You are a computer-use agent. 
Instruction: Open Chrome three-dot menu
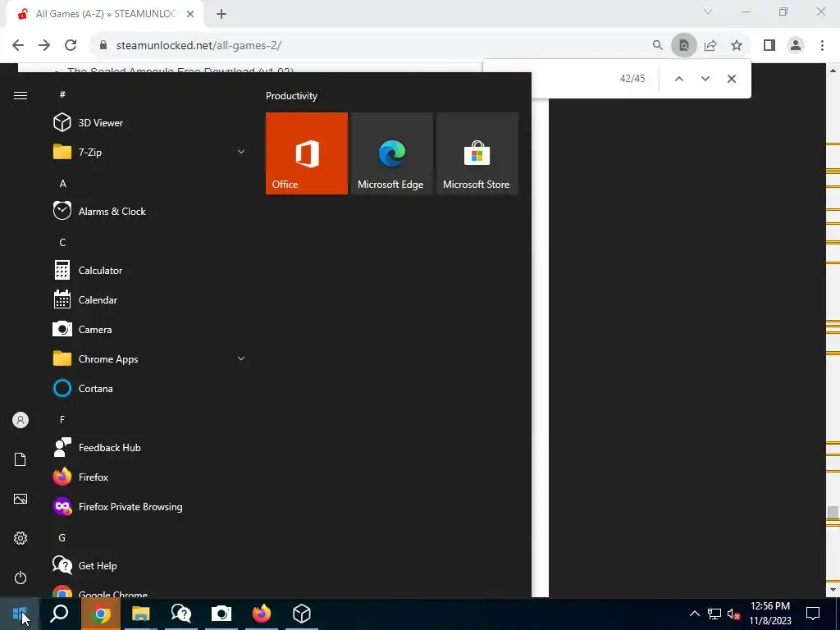[822, 45]
